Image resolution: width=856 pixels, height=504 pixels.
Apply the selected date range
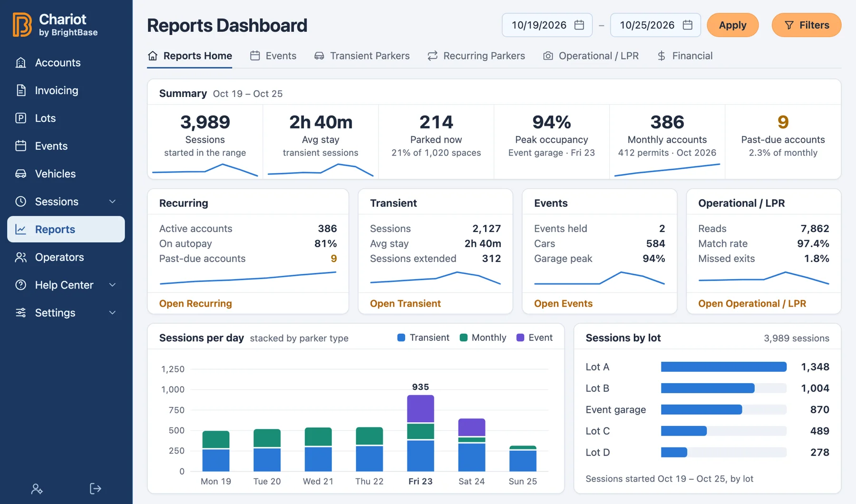pos(732,25)
